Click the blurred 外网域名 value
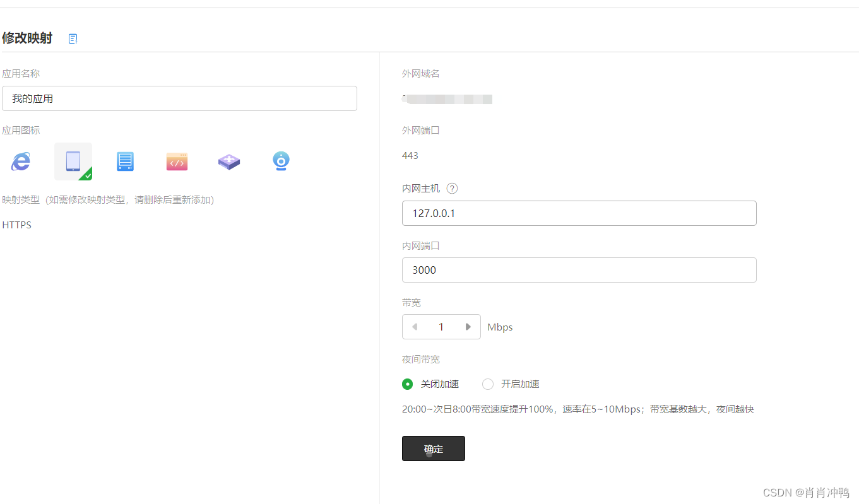 (x=447, y=99)
